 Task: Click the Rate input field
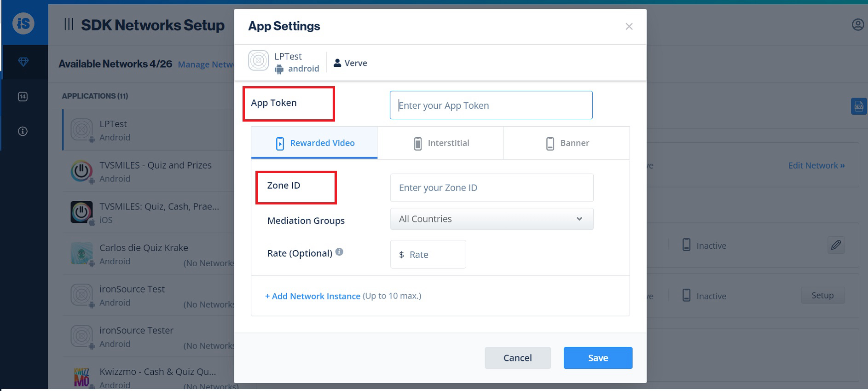428,254
